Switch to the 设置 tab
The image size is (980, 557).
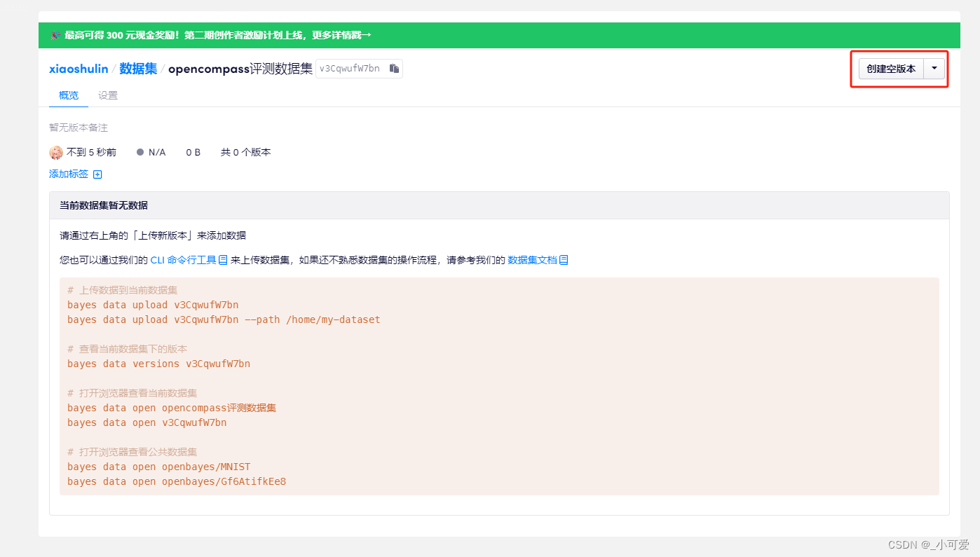click(x=107, y=95)
